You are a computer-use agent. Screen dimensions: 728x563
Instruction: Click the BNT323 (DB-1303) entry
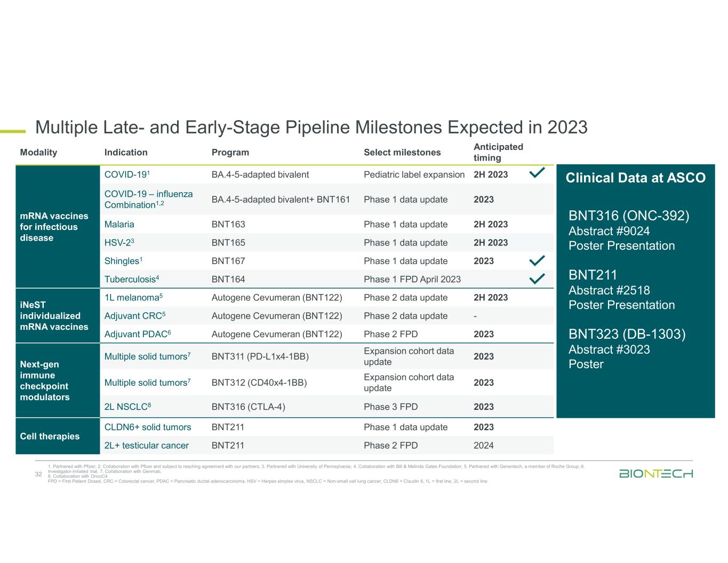point(627,334)
